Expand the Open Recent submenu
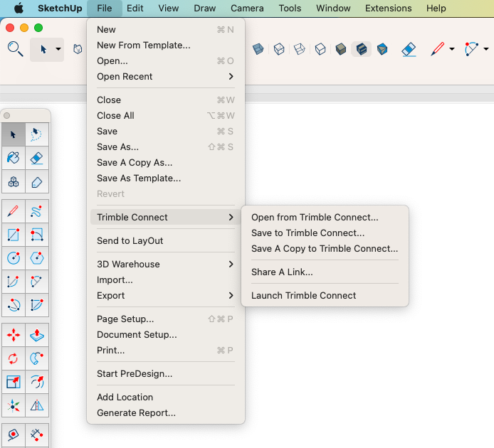The width and height of the screenshot is (494, 448). point(166,77)
